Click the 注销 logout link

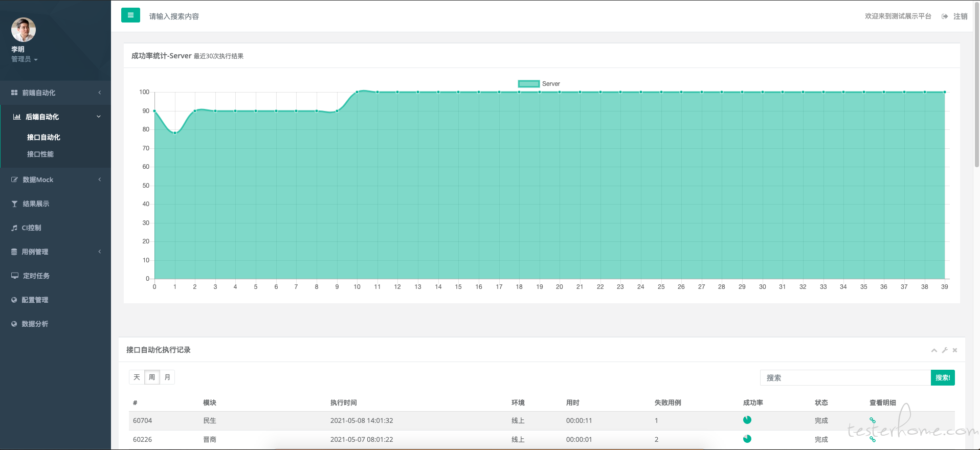click(960, 16)
